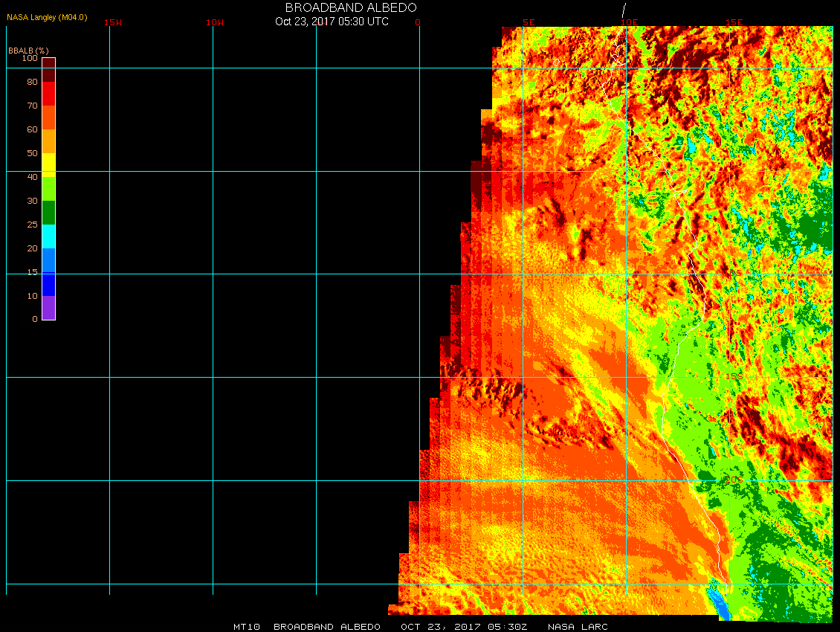Click the 0 value at the legend bottom
The height and width of the screenshot is (632, 840).
point(34,320)
